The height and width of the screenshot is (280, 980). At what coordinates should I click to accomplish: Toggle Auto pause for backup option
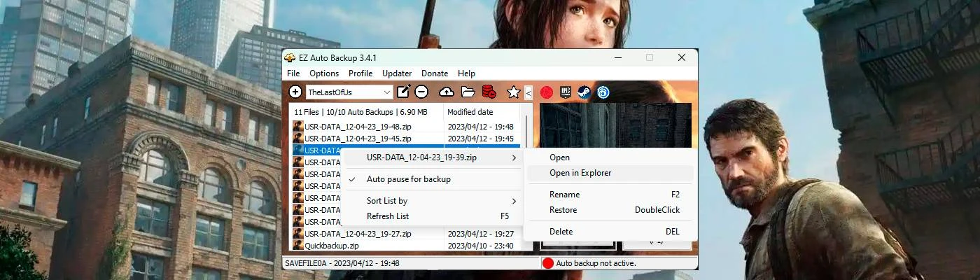[433, 179]
